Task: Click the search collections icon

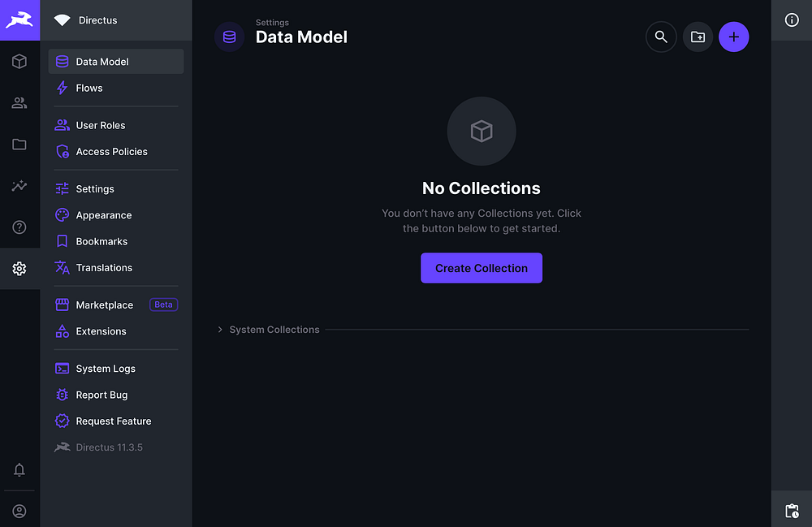Action: tap(661, 37)
